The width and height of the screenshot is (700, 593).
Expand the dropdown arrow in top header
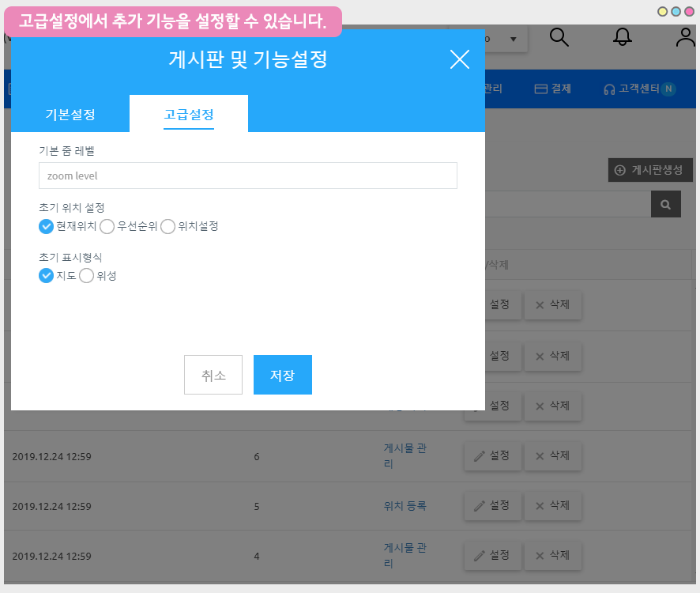click(x=513, y=39)
